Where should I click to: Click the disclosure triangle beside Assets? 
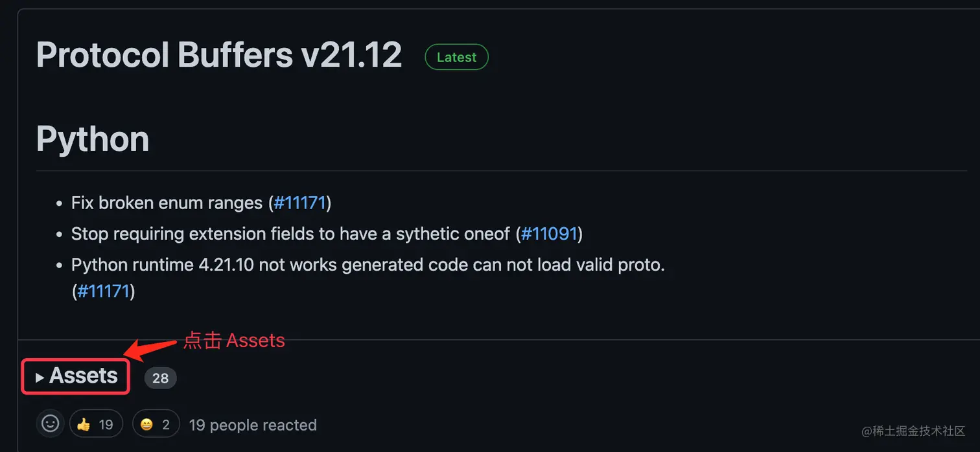pyautogui.click(x=40, y=376)
